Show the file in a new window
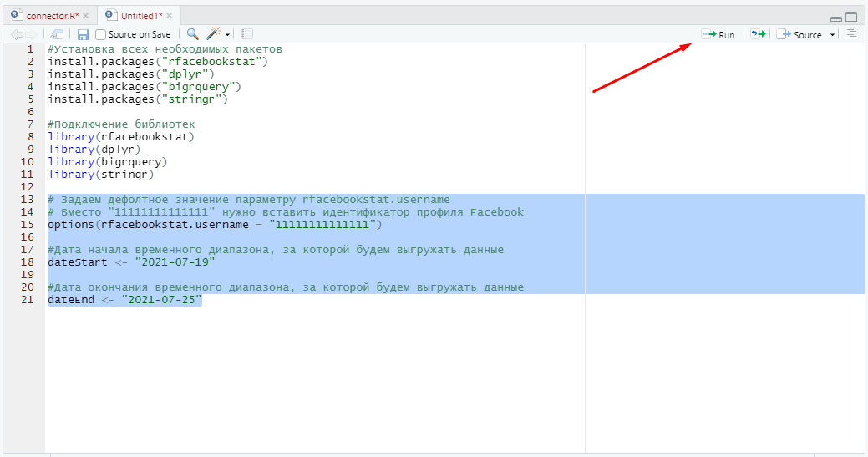The image size is (868, 457). tap(57, 34)
